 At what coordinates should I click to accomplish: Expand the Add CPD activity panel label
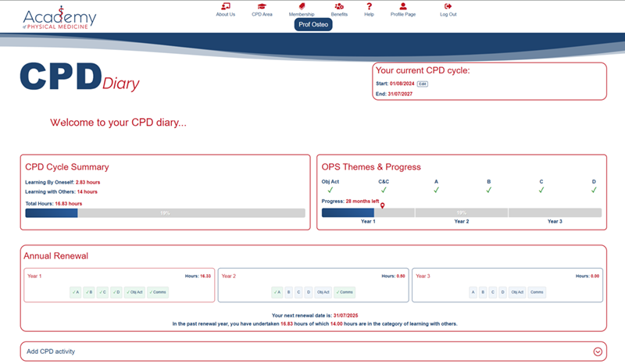coord(51,352)
